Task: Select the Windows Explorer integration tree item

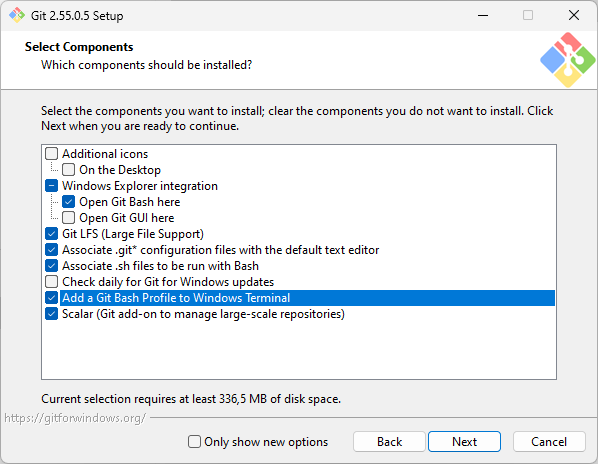Action: [140, 186]
